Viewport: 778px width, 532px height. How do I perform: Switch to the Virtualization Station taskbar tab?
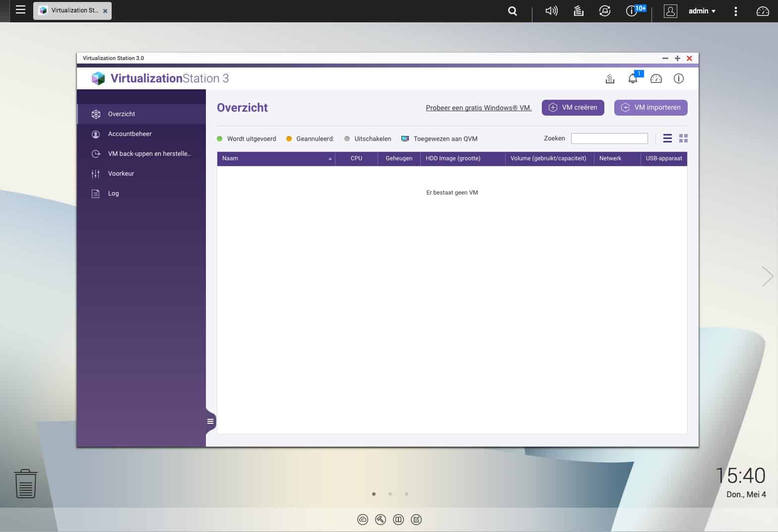pos(72,10)
